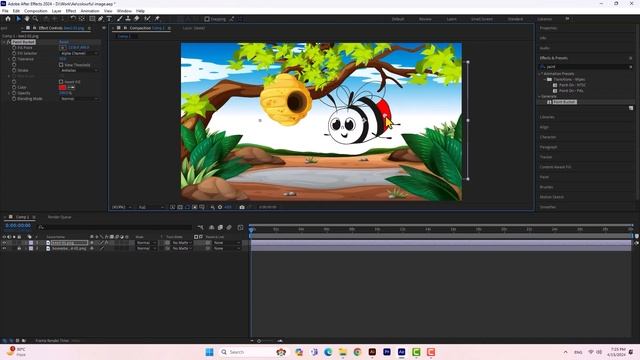The image size is (640, 360).
Task: Collapse the Animation Presets tree group
Action: (540, 74)
